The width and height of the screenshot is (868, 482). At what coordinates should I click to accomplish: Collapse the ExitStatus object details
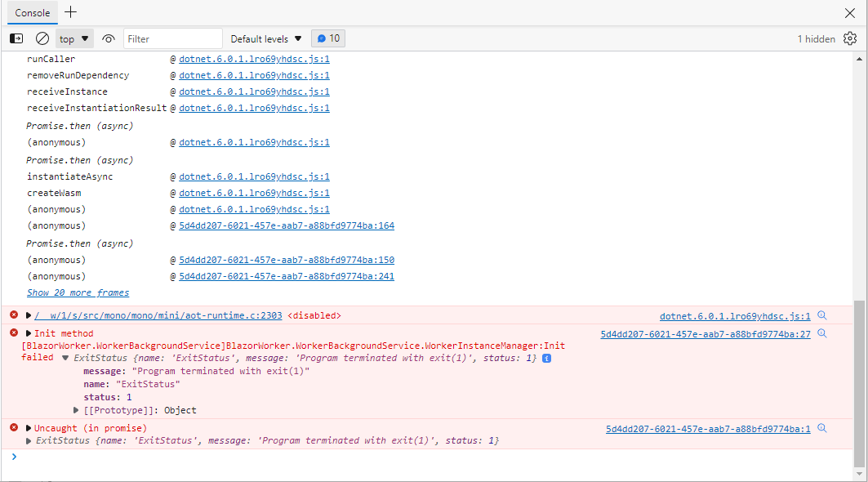[65, 357]
